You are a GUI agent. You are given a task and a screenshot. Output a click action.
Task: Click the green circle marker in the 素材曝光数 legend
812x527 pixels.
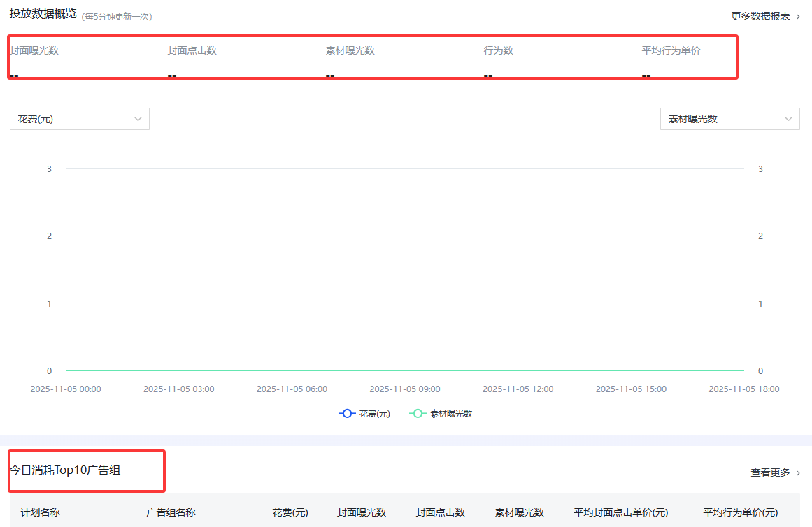418,413
